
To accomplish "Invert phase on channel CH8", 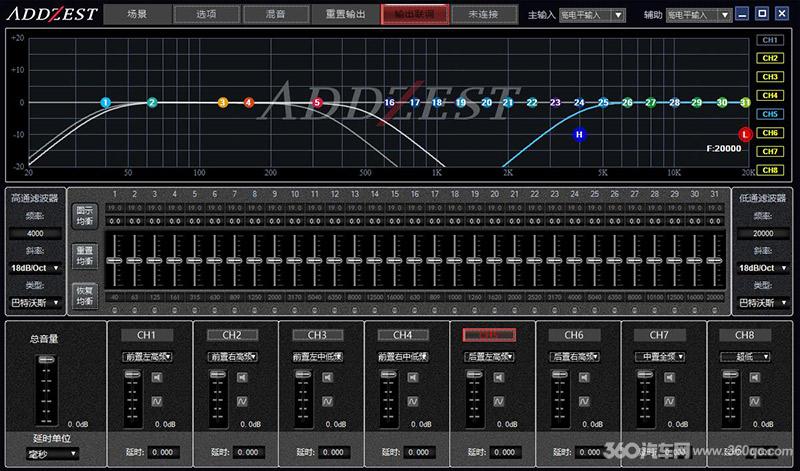I will [x=755, y=402].
